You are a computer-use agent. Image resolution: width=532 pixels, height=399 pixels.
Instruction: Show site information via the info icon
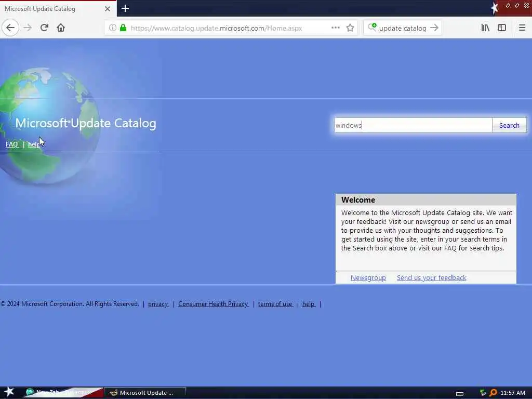[112, 28]
